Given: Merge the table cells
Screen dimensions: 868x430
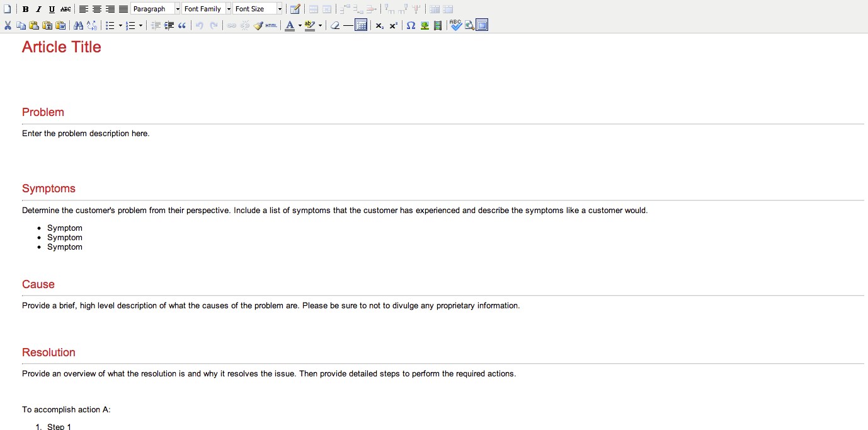Looking at the screenshot, I should point(448,9).
